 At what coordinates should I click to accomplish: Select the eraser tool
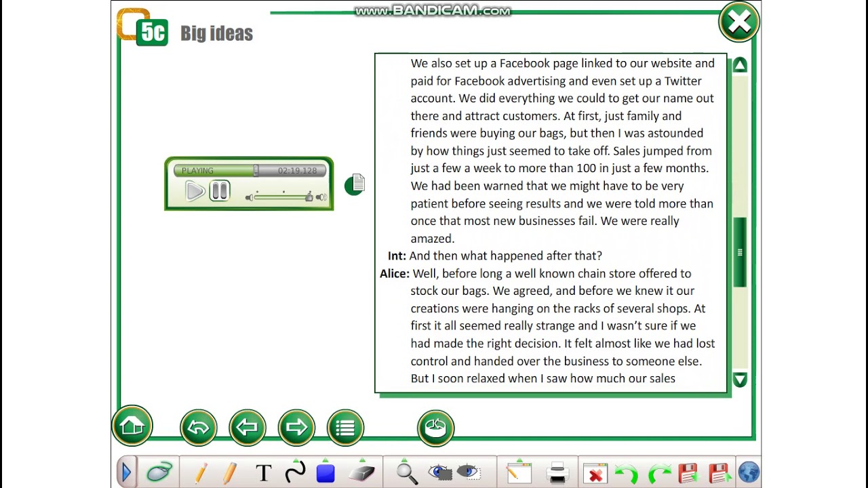[x=361, y=472]
